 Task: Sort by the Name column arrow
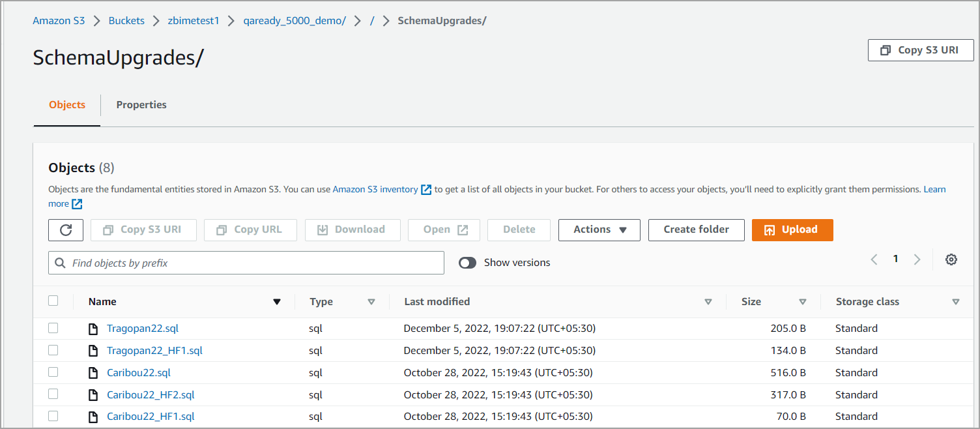[277, 302]
